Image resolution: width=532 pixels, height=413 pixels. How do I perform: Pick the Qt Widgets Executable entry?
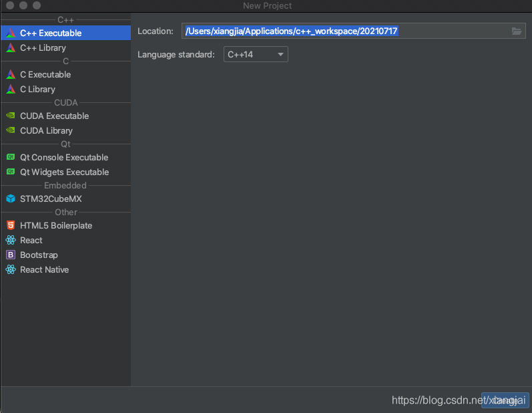coord(66,172)
